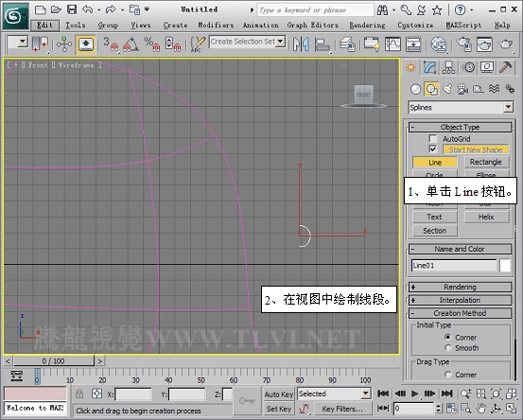523x420 pixels.
Task: Select the Systems category icon
Action: pos(510,89)
